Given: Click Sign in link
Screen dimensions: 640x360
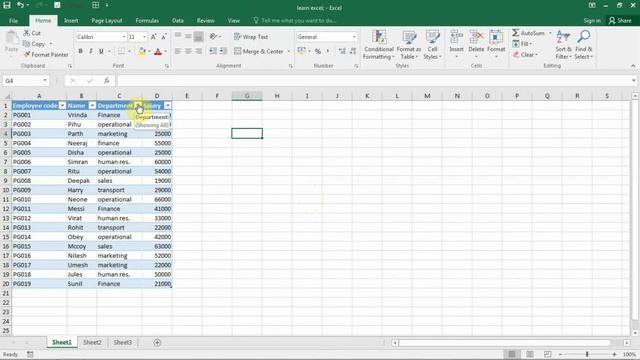Looking at the screenshot, I should [x=592, y=20].
